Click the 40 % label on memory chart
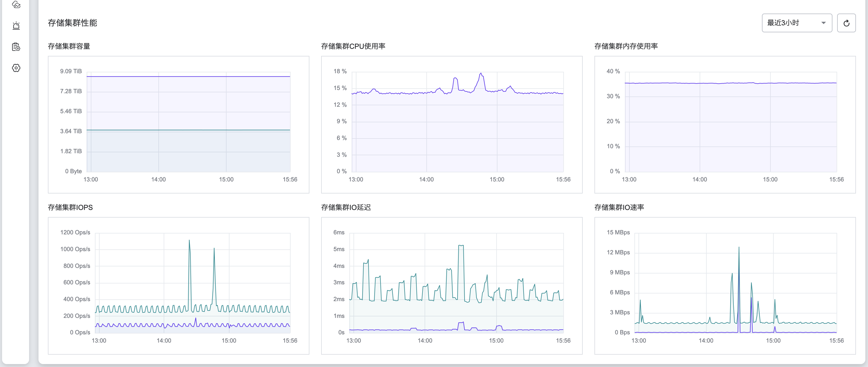The width and height of the screenshot is (868, 367). (613, 71)
